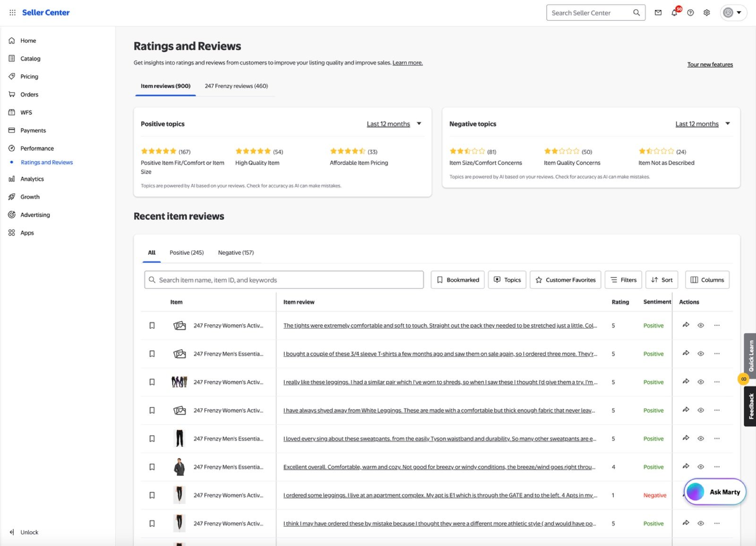756x546 pixels.
Task: Open the Filters panel
Action: point(623,280)
